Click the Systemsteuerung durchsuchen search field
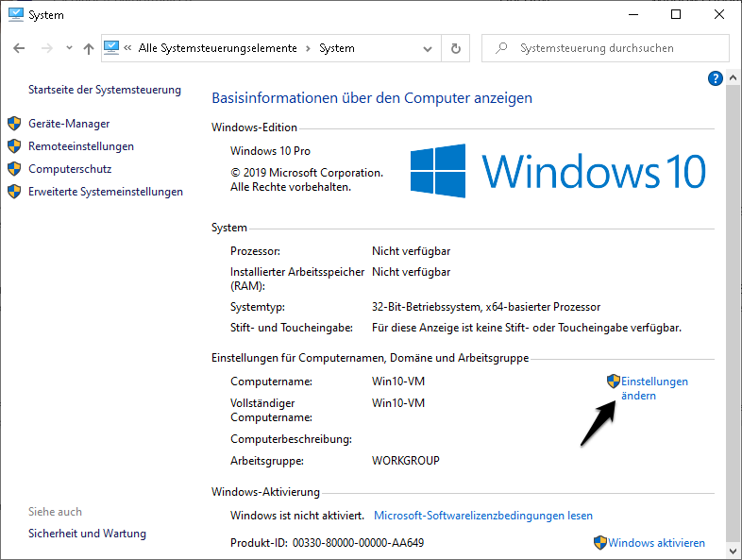 pos(605,48)
